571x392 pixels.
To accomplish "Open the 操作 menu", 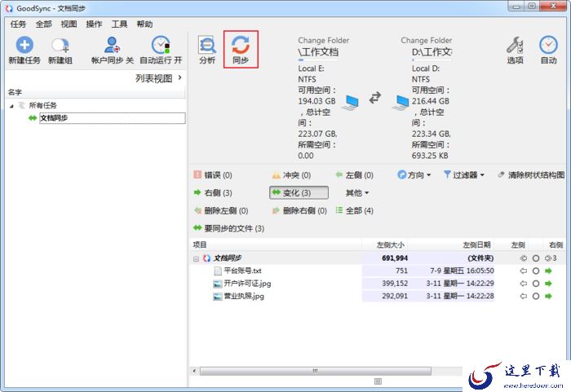I will click(94, 24).
